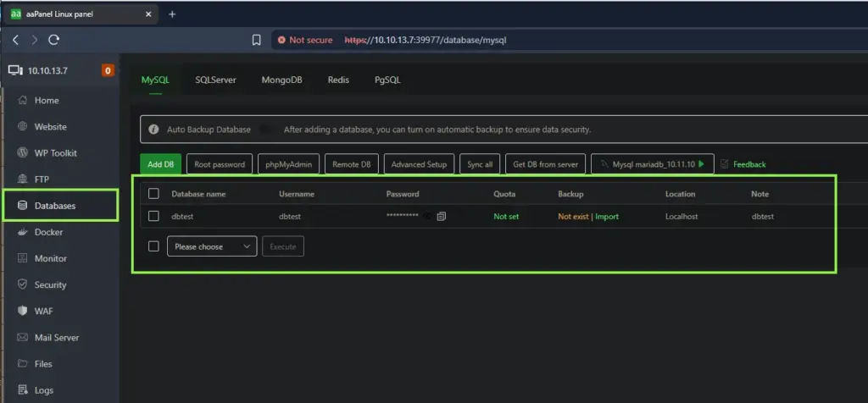Click the Localhost location cell

coord(682,217)
